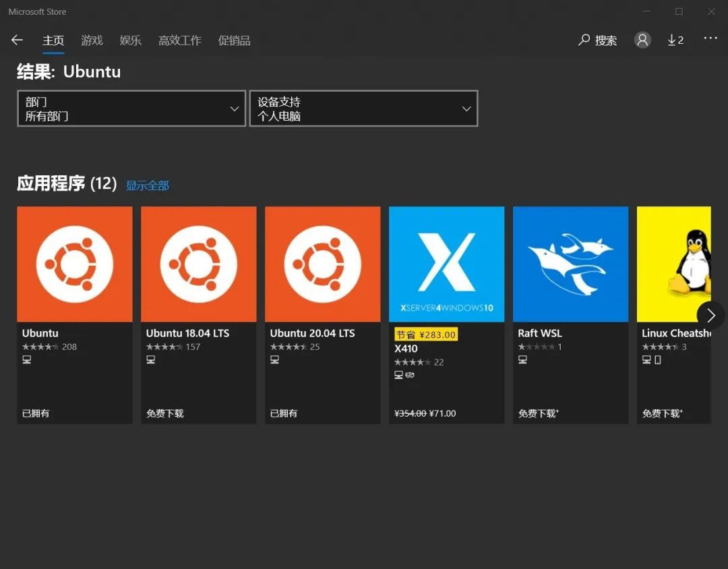The height and width of the screenshot is (569, 728).
Task: Switch to the 高效工作 tab
Action: 179,40
